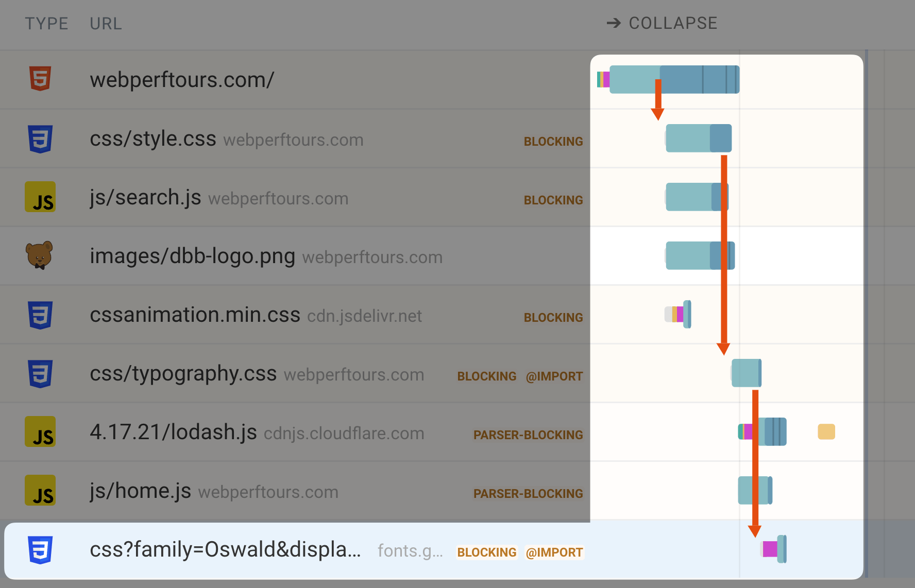Image resolution: width=915 pixels, height=588 pixels.
Task: Click the BLOCKING badge on css/style.css
Action: point(553,141)
